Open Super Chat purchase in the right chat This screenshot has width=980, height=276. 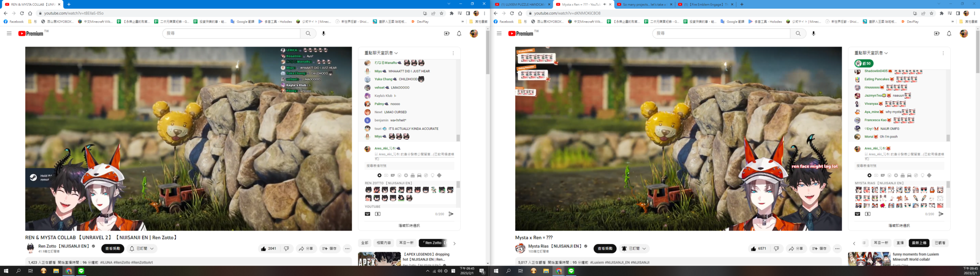(868, 214)
